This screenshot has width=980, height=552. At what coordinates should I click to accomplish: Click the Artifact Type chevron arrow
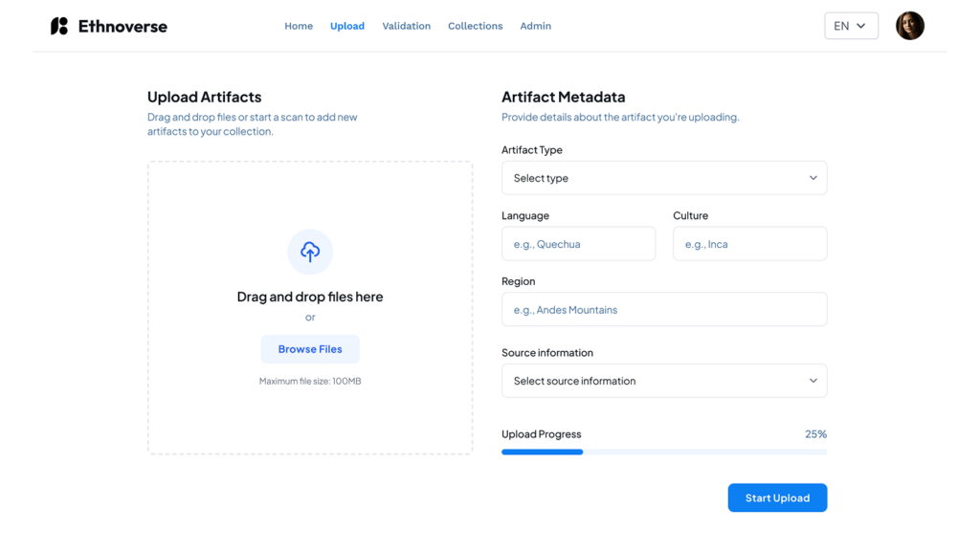tap(813, 178)
